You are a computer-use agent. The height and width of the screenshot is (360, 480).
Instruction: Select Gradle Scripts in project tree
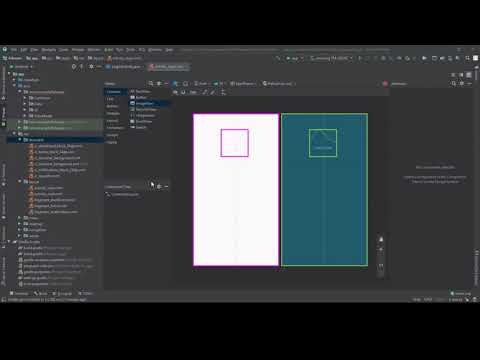point(27,242)
